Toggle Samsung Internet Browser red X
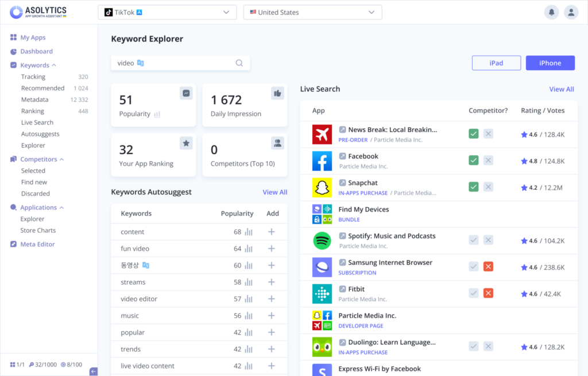588x376 pixels. (x=488, y=267)
